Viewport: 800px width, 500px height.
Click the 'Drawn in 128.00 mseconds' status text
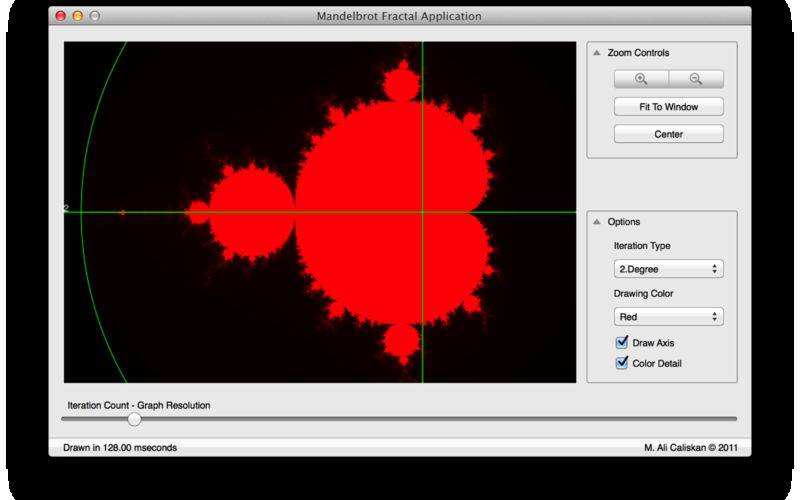pyautogui.click(x=120, y=447)
